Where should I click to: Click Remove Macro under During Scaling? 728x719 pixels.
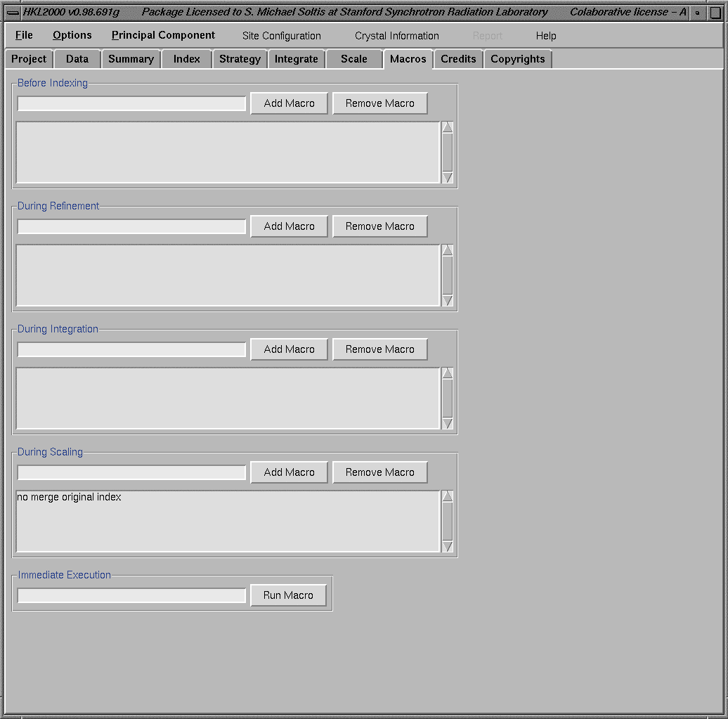pyautogui.click(x=379, y=472)
